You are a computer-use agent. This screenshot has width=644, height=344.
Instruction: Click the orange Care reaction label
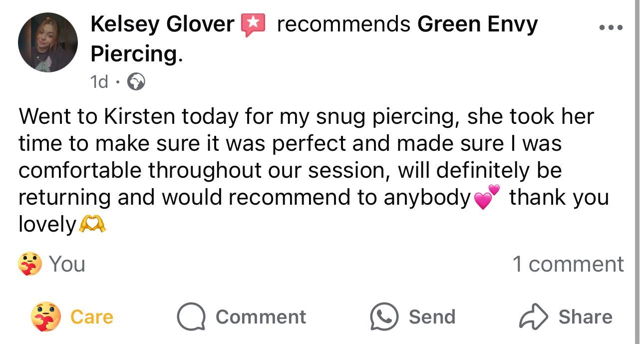92,317
